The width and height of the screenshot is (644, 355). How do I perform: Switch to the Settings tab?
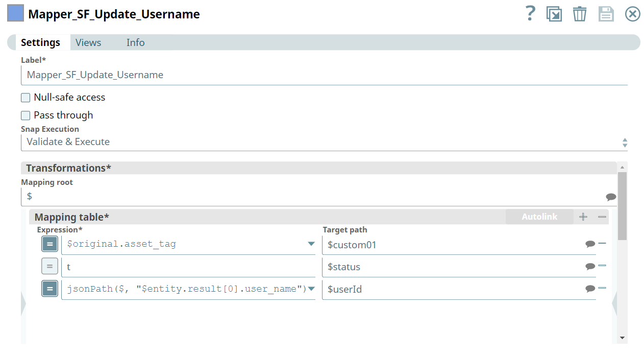pyautogui.click(x=41, y=42)
